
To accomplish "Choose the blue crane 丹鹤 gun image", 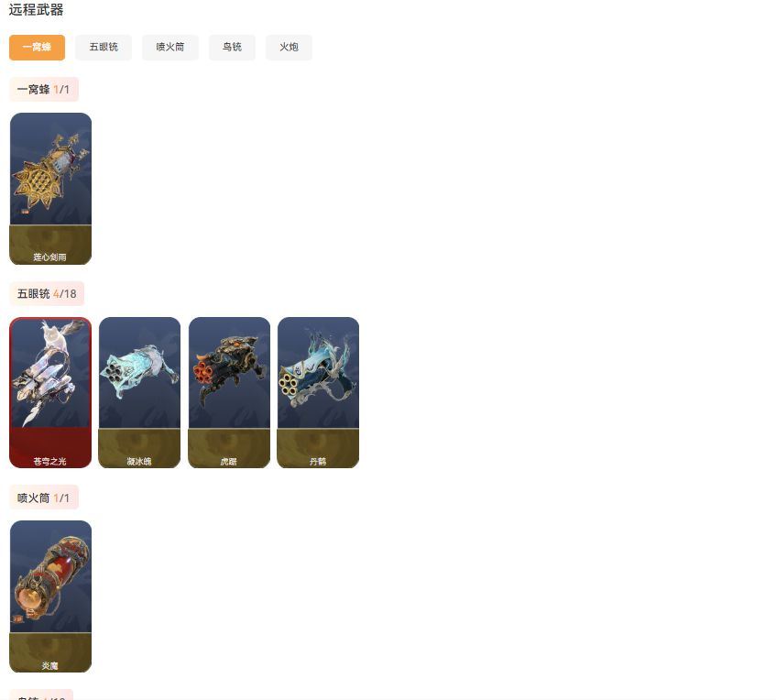I will click(318, 372).
